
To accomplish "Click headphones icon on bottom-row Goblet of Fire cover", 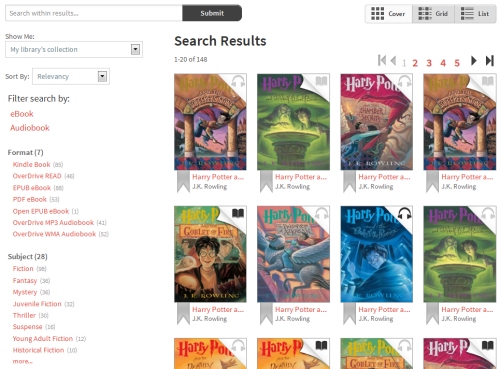I will [405, 346].
